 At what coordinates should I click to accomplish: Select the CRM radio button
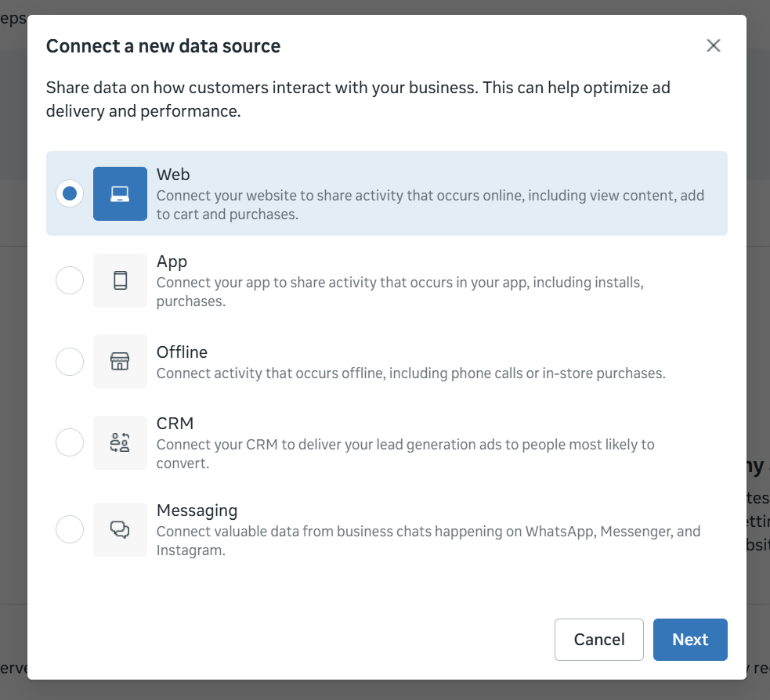(70, 442)
